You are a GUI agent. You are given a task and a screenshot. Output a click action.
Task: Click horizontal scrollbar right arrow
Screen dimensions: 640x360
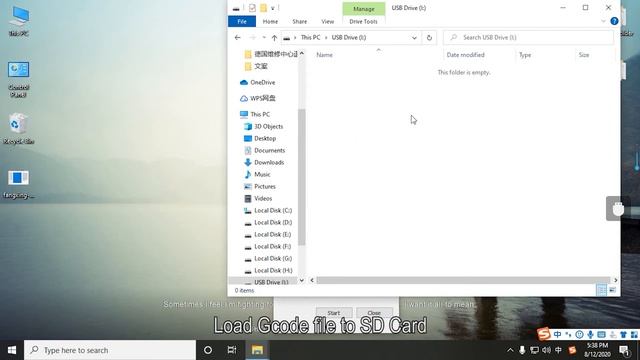pyautogui.click(x=616, y=280)
